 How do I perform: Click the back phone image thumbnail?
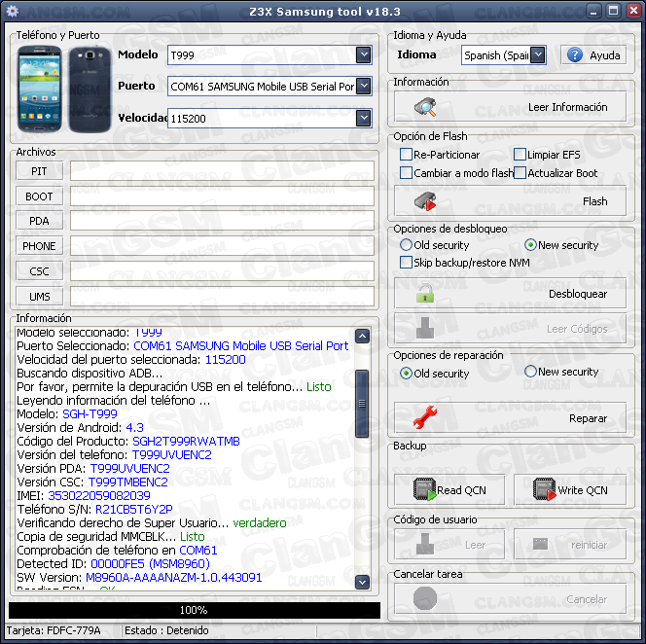pos(90,89)
